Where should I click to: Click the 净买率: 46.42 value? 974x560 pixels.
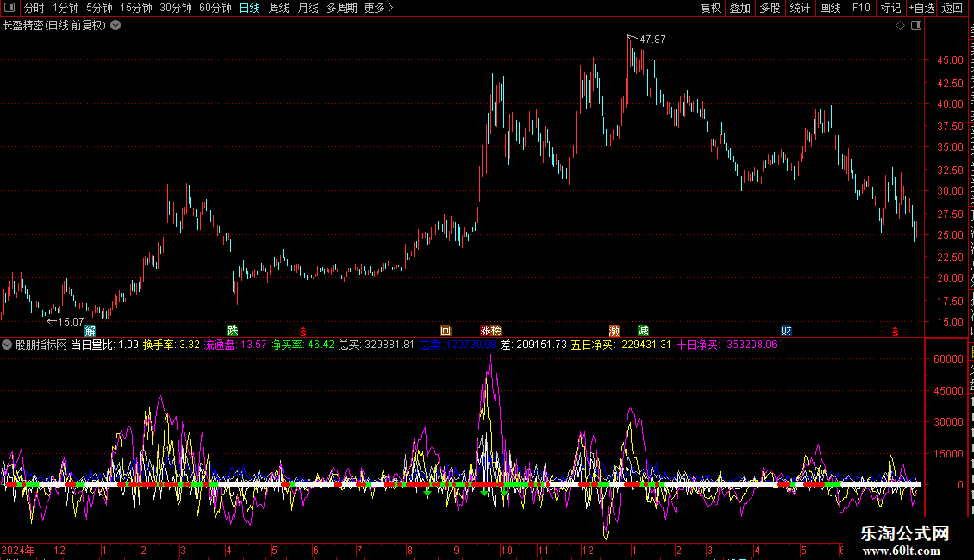click(x=303, y=345)
